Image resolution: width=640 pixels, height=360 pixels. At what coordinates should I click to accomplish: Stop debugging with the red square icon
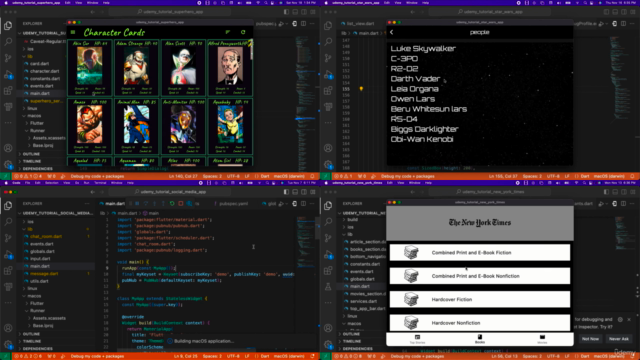pyautogui.click(x=181, y=203)
